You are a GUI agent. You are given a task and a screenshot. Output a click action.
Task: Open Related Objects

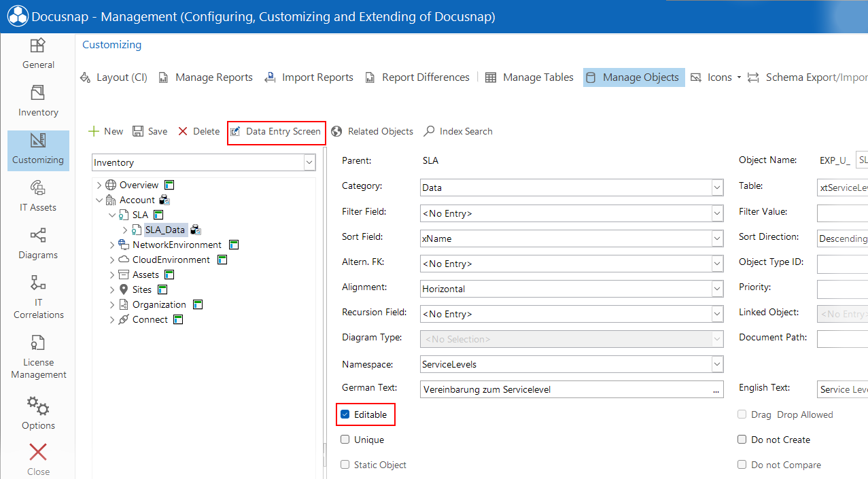(x=372, y=131)
